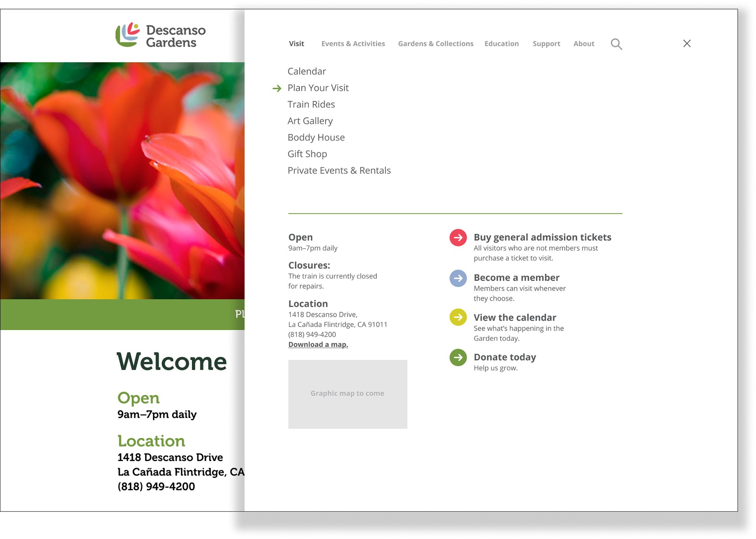Click Buy general admission tickets heading
The width and height of the screenshot is (756, 539).
[x=542, y=237]
